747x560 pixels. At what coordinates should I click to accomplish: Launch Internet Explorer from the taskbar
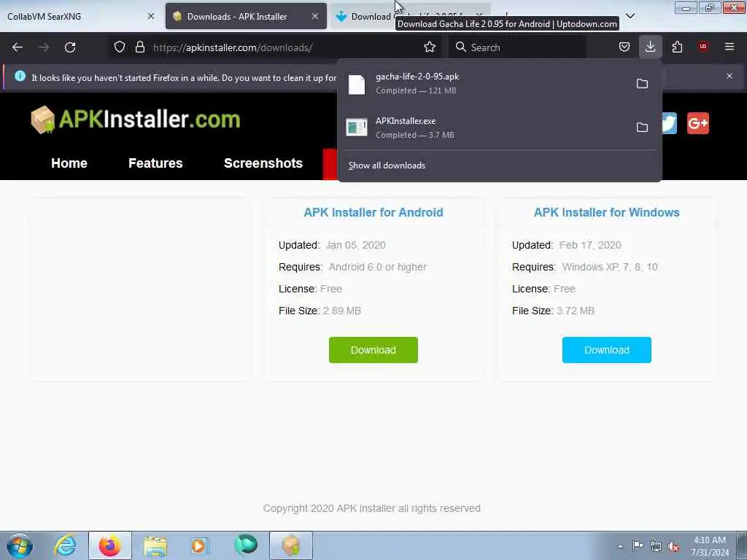tap(65, 545)
